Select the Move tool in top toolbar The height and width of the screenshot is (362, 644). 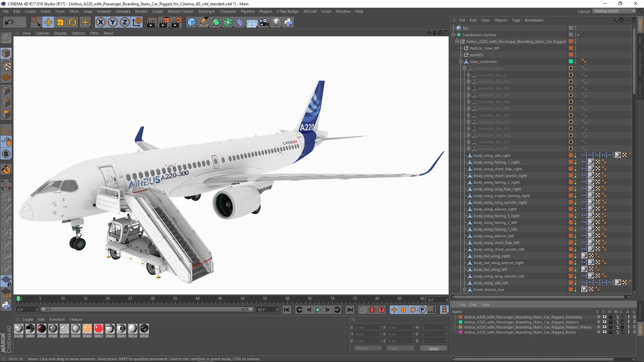tap(48, 22)
